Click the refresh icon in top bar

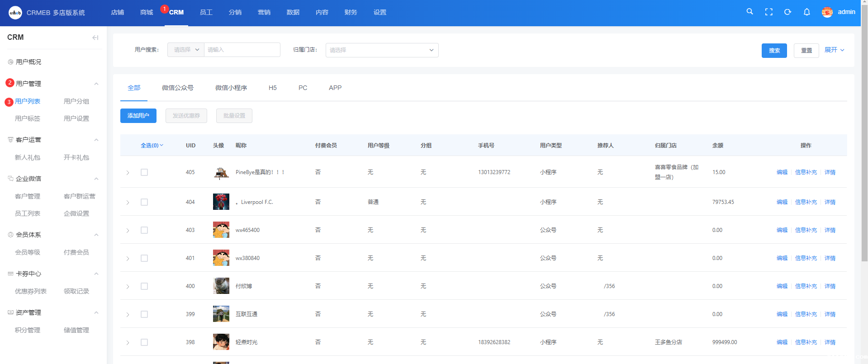(x=787, y=12)
